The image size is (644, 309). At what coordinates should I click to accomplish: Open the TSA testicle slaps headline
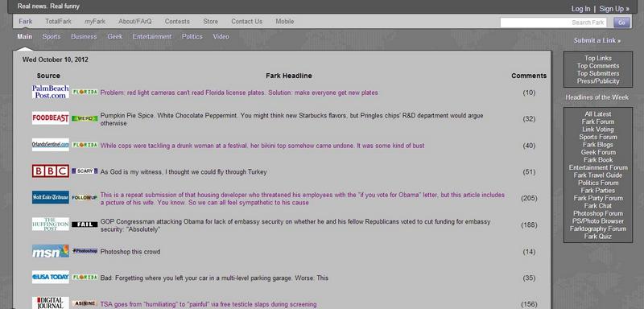coord(208,304)
